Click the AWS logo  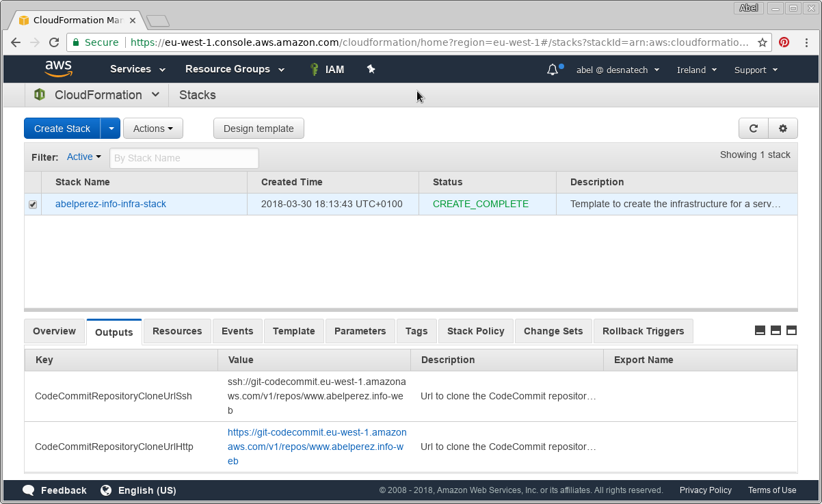pyautogui.click(x=59, y=68)
